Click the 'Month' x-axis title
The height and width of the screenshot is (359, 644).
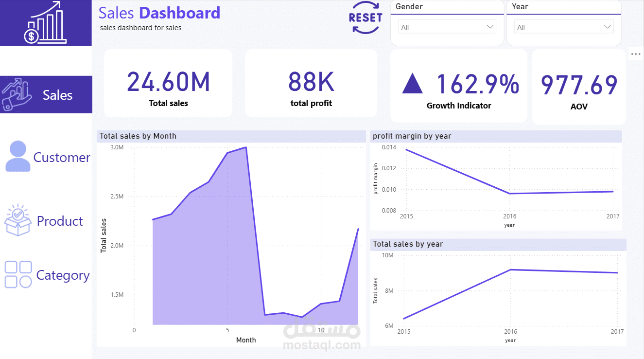coord(246,340)
